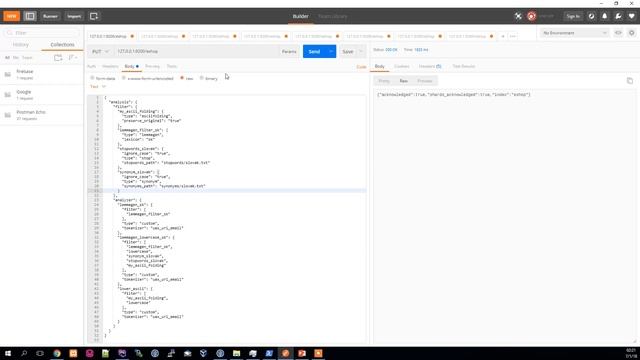The height and width of the screenshot is (360, 640).
Task: Click the Sign In button
Action: (573, 16)
